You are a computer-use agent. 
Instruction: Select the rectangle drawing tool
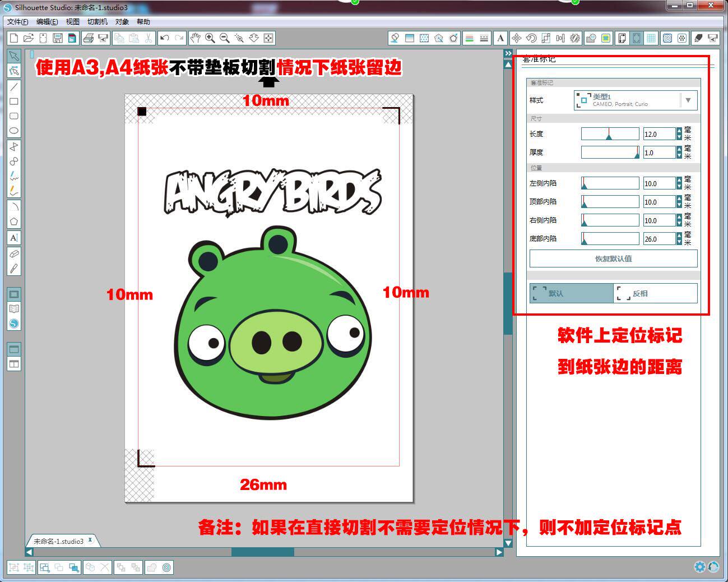point(14,101)
